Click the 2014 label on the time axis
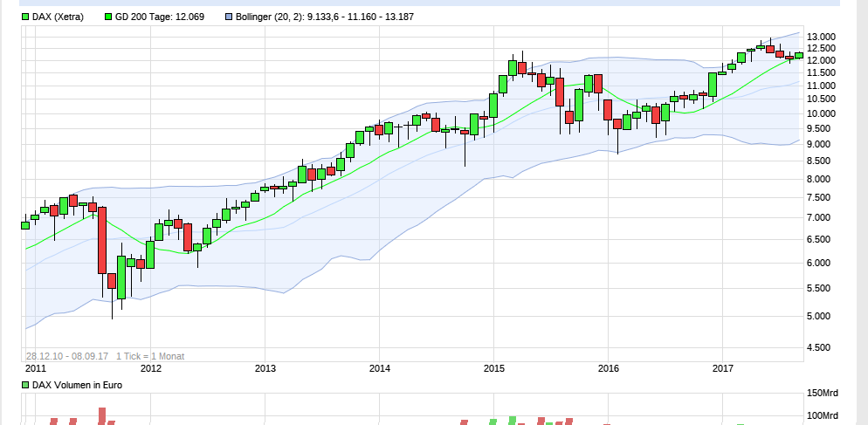This screenshot has width=868, height=425. pos(379,368)
